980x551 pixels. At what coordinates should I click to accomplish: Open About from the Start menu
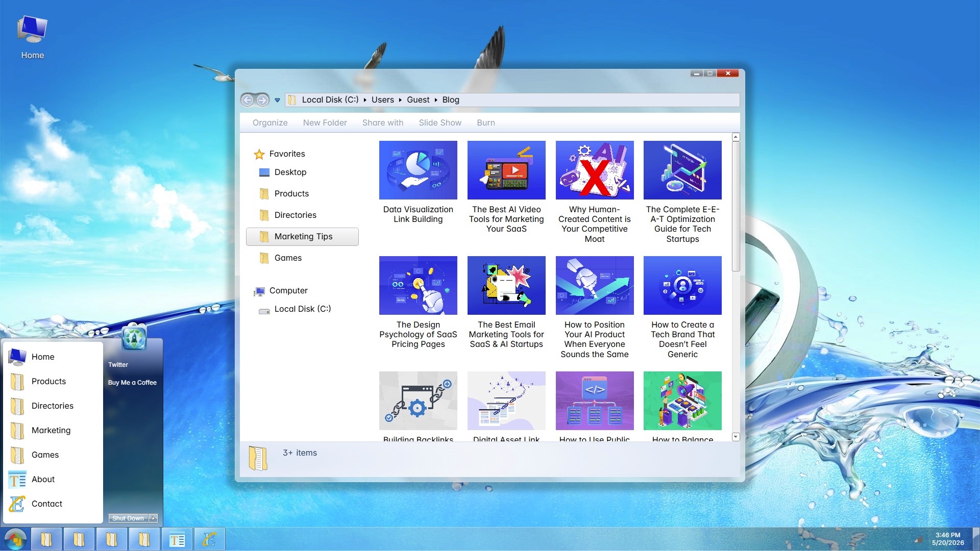tap(53, 480)
